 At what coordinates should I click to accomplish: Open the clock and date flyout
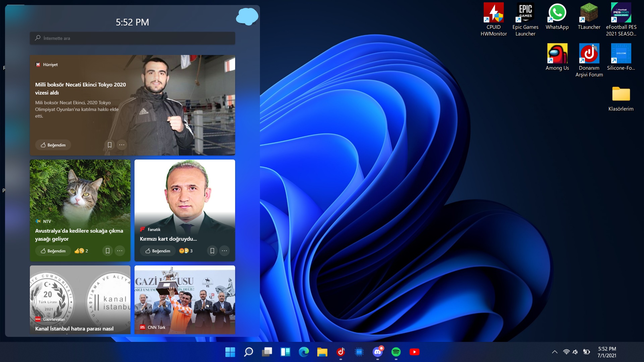[607, 352]
